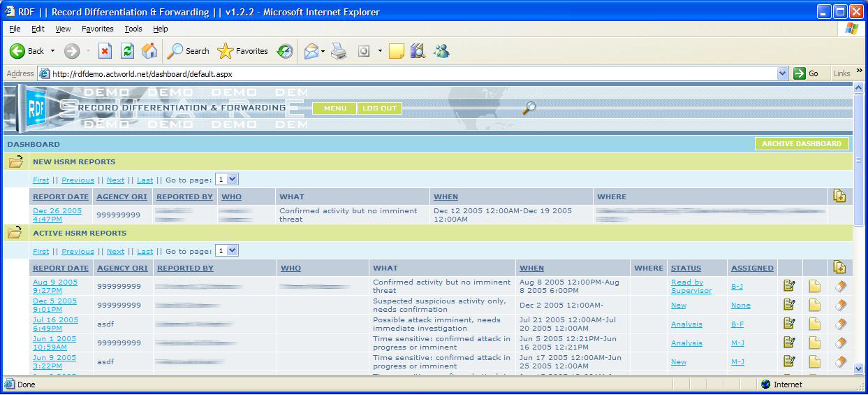Open the Tools menu

click(x=133, y=29)
